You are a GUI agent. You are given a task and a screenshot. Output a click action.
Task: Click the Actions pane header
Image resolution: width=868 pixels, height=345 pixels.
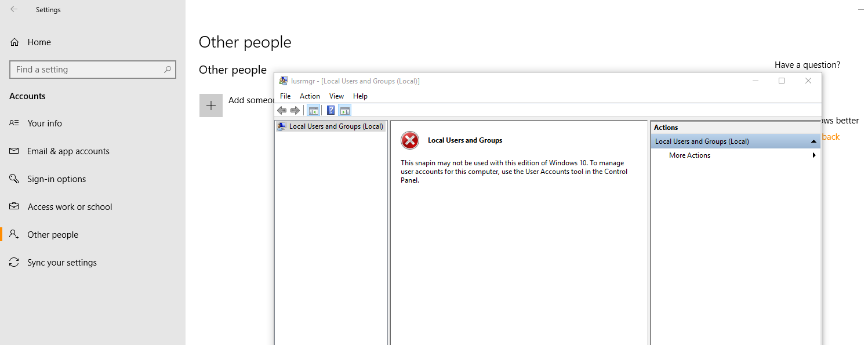(735, 128)
